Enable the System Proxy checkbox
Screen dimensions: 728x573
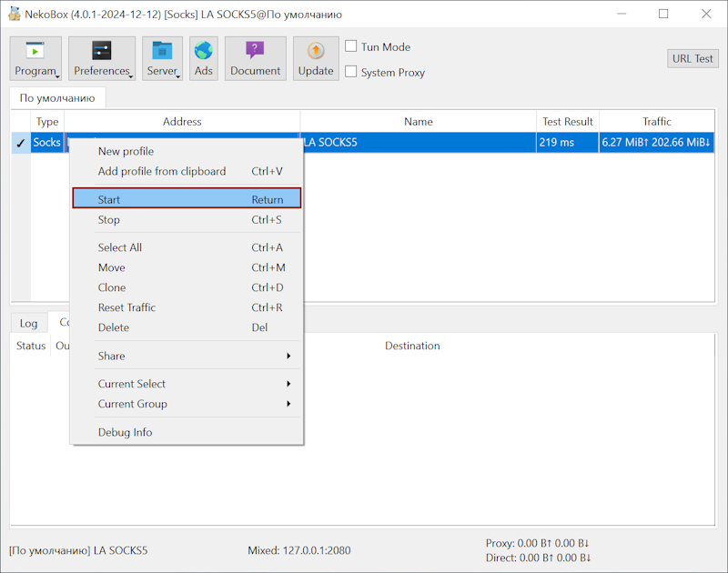pos(351,72)
